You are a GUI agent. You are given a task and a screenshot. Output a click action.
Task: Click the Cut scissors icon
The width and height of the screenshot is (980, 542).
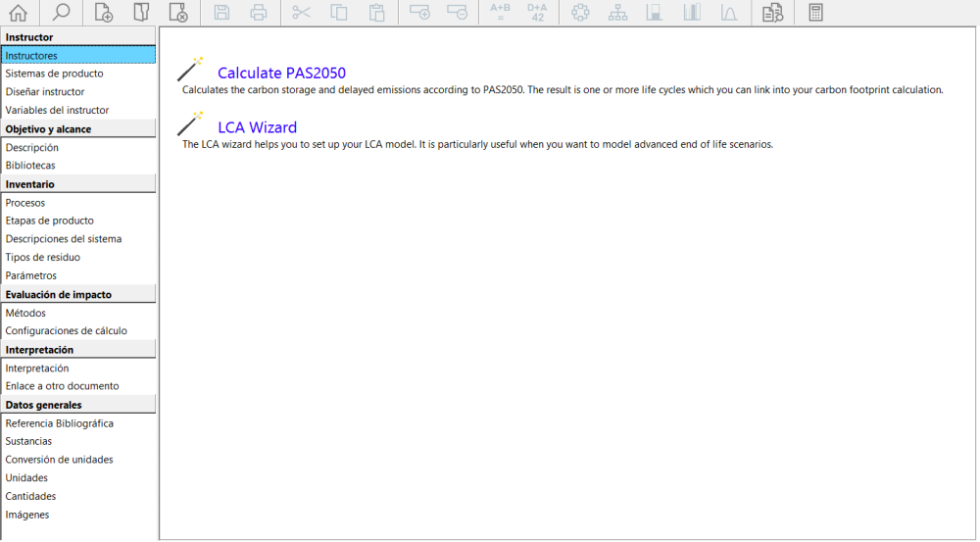tap(301, 12)
